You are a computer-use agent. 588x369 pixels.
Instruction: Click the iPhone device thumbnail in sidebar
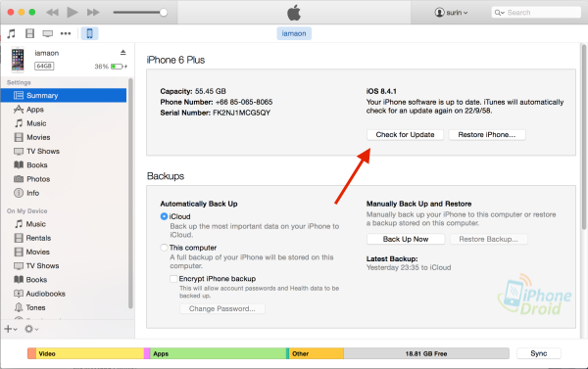tap(18, 59)
